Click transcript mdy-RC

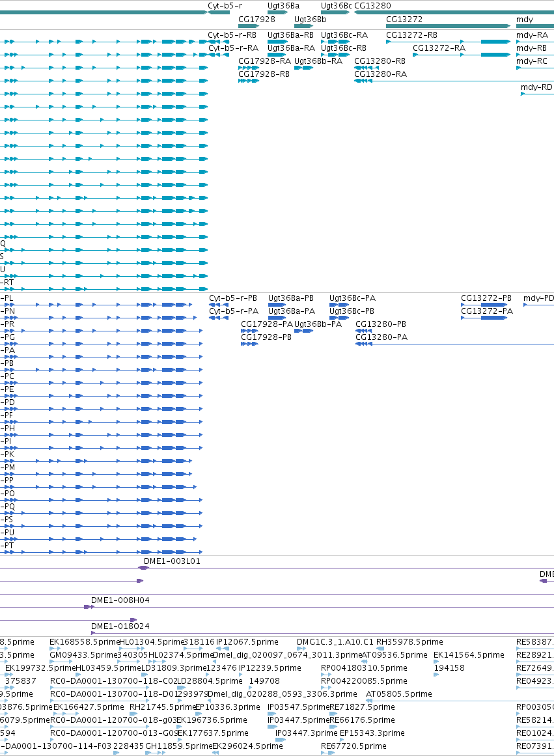point(532,61)
